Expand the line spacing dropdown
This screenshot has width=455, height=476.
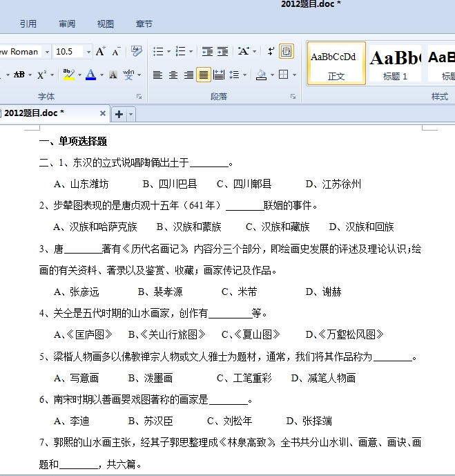pos(244,75)
